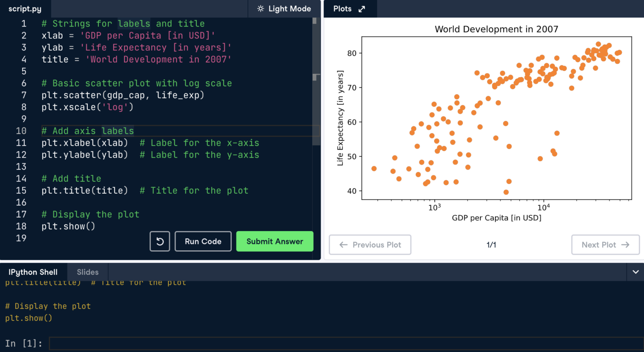Click the 'Add axis labels' comment line

(x=87, y=131)
